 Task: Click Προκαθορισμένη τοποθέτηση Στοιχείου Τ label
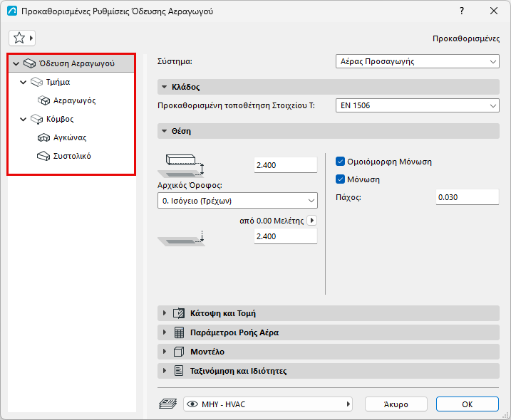tap(236, 105)
